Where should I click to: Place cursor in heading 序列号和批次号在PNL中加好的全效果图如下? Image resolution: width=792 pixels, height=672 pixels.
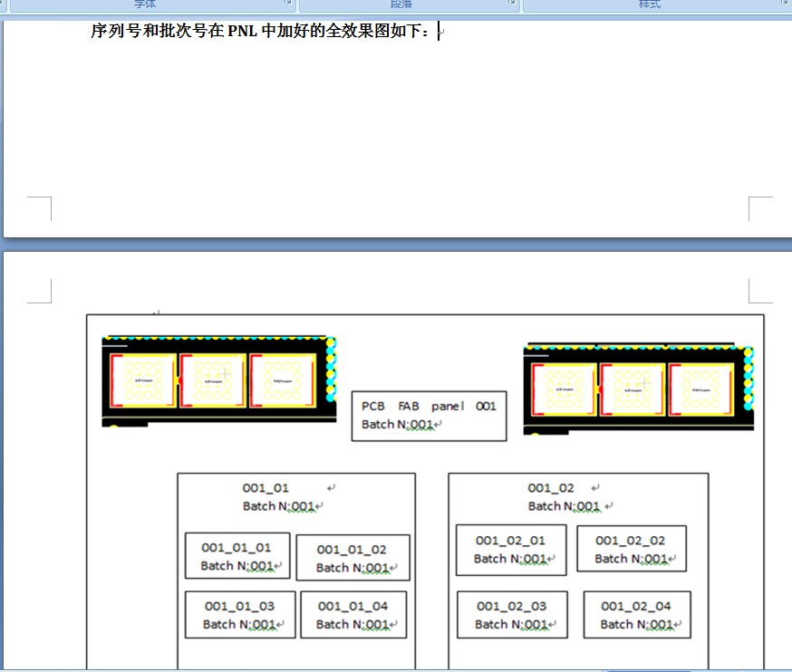[260, 31]
